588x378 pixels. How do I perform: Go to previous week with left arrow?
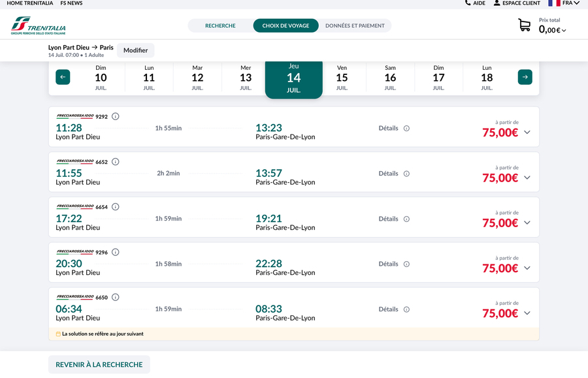click(x=63, y=77)
